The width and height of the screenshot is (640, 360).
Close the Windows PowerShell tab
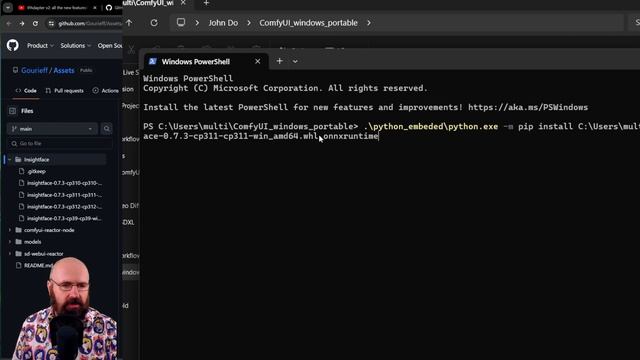click(258, 62)
